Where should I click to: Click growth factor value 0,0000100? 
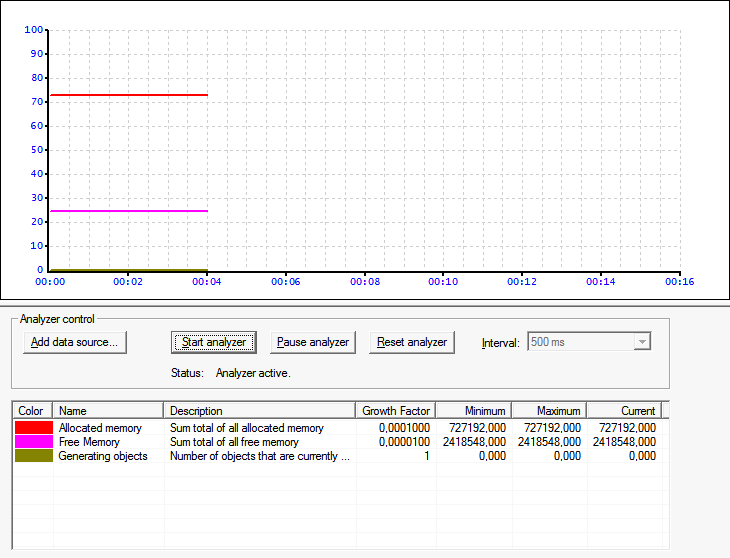[404, 442]
